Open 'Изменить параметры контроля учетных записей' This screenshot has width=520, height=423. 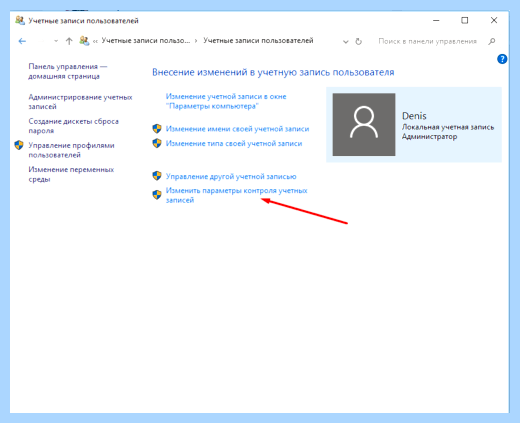(236, 195)
